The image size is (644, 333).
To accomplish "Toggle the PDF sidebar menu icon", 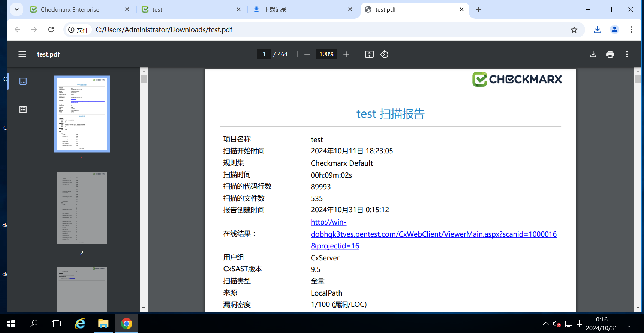I will pyautogui.click(x=22, y=54).
